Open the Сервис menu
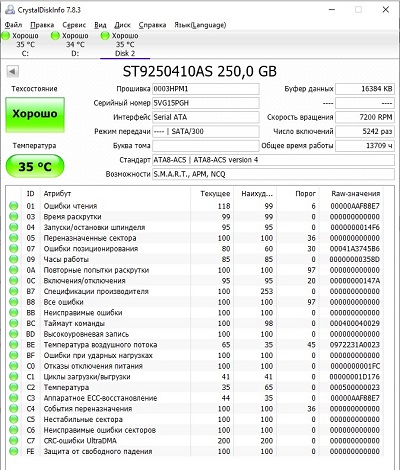This screenshot has height=470, width=400. 74,25
